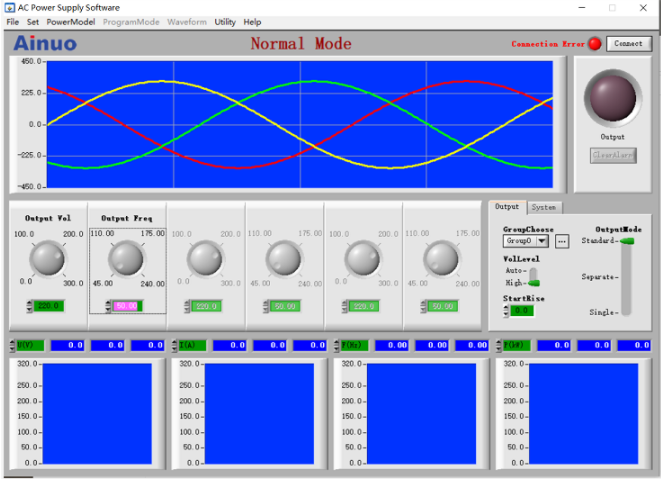Toggle the round Output power button
661x480 pixels.
tap(613, 99)
